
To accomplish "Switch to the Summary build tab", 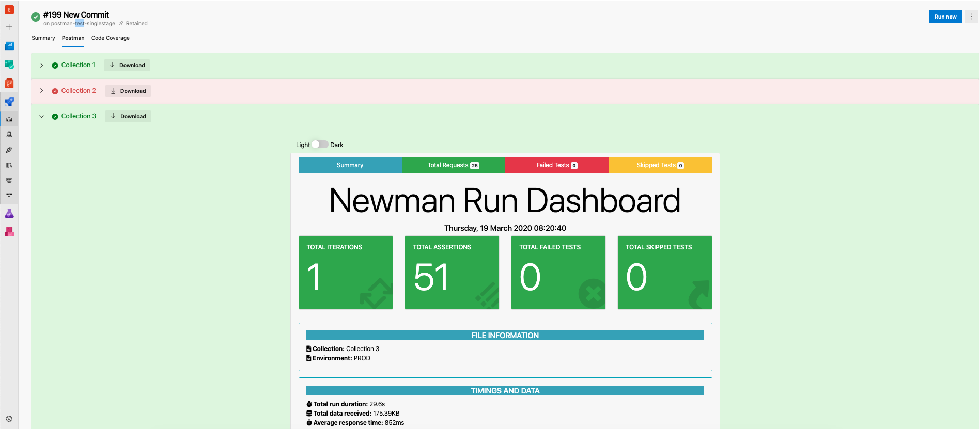I will click(43, 38).
